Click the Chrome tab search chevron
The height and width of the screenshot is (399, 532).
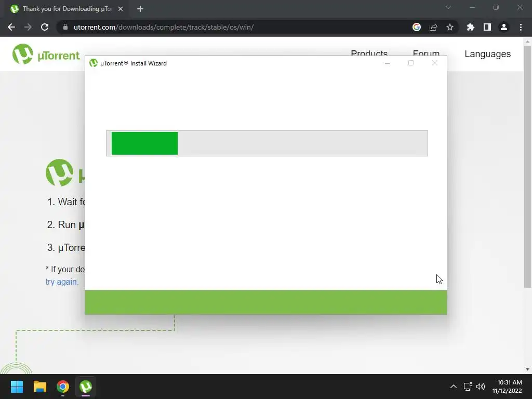(x=448, y=7)
